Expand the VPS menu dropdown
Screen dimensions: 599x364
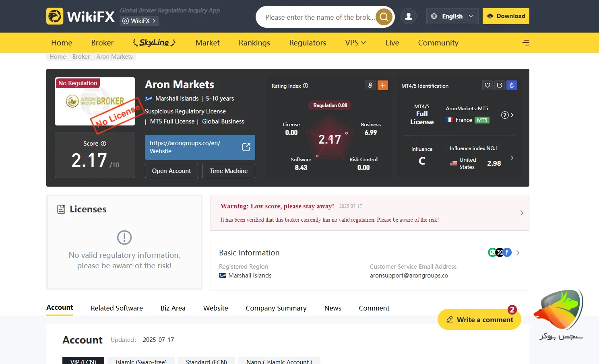click(355, 43)
